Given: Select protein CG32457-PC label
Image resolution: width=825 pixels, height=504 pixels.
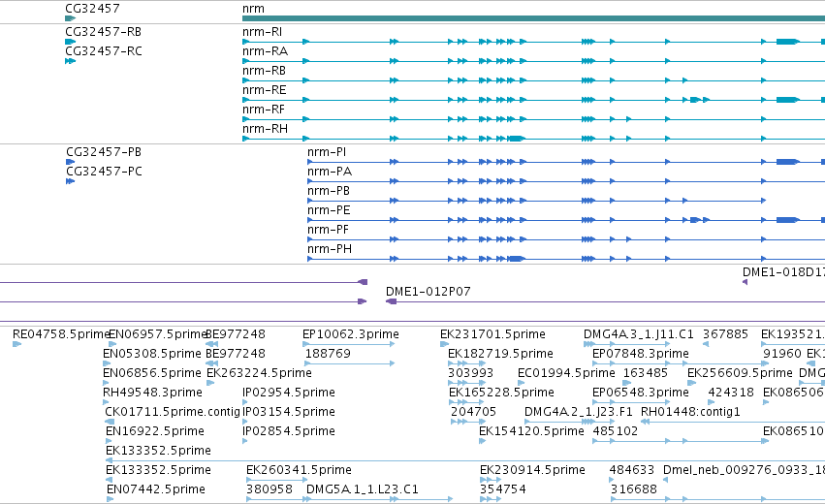Looking at the screenshot, I should (104, 172).
